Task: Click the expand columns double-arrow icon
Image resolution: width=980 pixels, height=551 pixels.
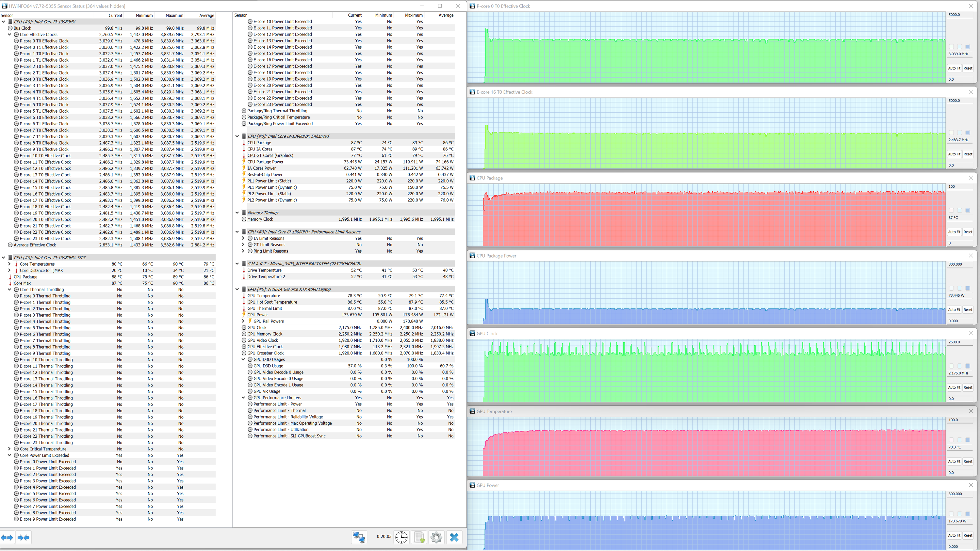Action: pos(7,537)
